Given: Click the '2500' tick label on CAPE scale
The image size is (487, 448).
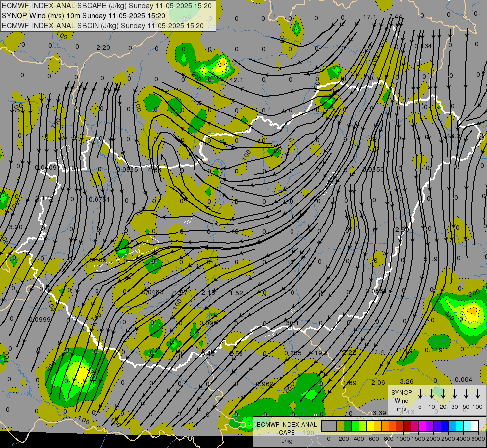Looking at the screenshot, I should 448,439.
